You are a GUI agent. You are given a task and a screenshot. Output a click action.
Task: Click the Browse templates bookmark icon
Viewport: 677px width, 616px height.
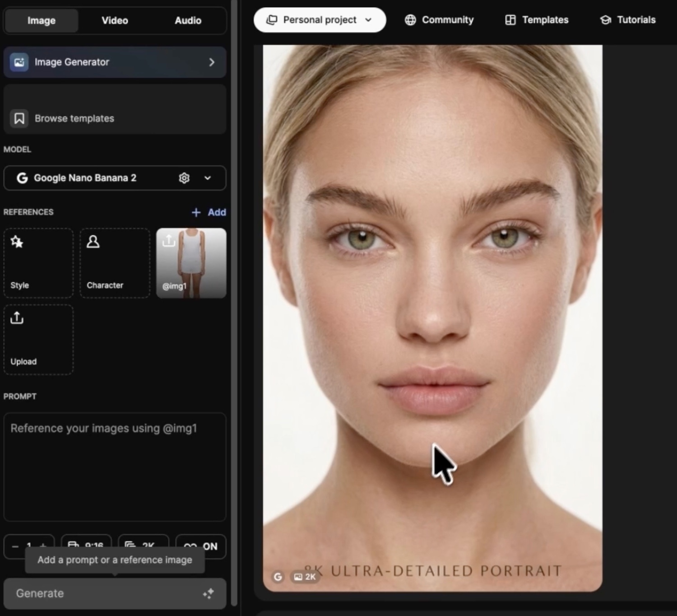[19, 119]
